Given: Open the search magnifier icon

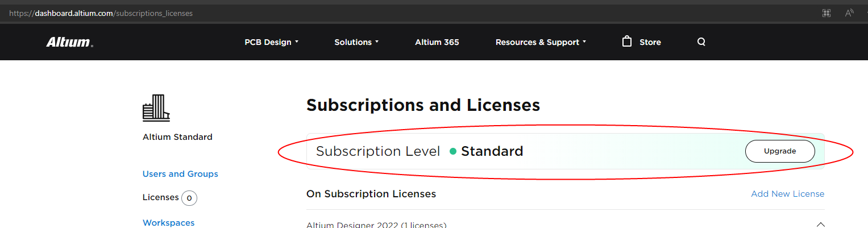Looking at the screenshot, I should coord(701,42).
